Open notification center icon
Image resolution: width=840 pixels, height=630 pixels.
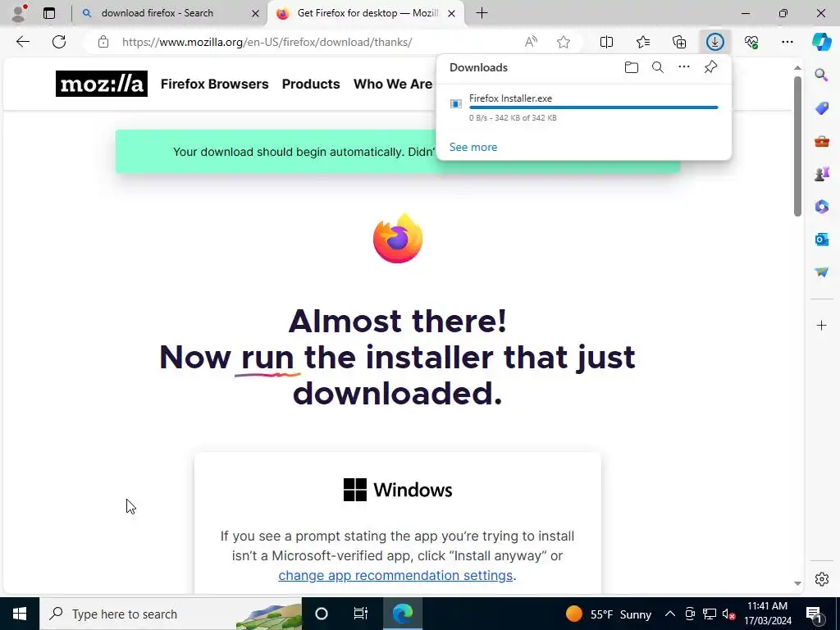pyautogui.click(x=815, y=614)
